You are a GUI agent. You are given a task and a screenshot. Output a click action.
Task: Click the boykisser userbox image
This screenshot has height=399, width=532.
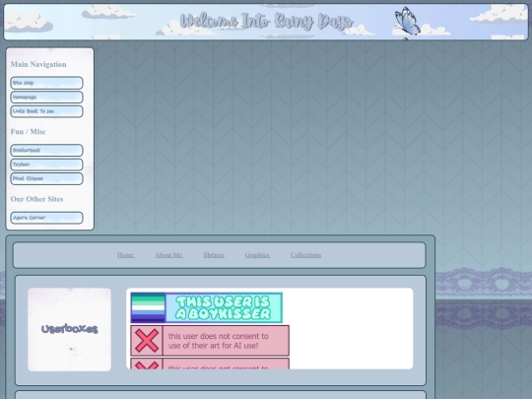point(206,307)
